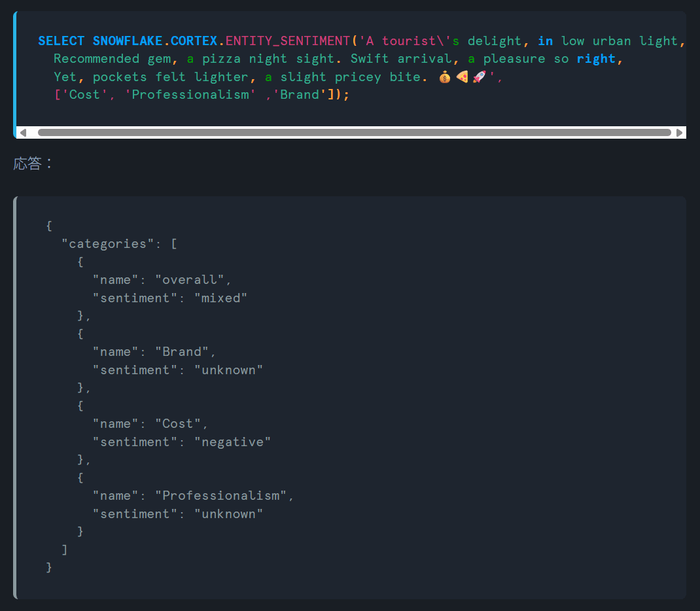Click the "Professionalism" name value in JSON
This screenshot has width=700, height=611.
point(220,496)
